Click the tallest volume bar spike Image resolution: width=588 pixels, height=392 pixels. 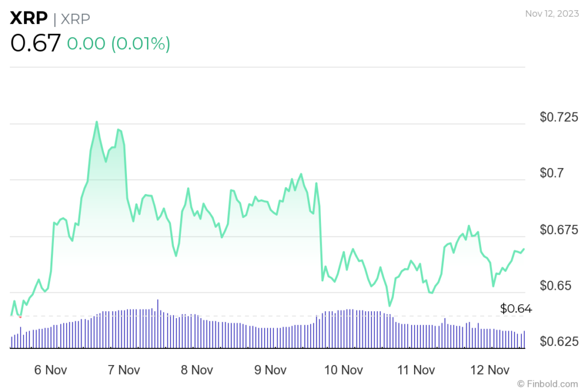tap(158, 324)
